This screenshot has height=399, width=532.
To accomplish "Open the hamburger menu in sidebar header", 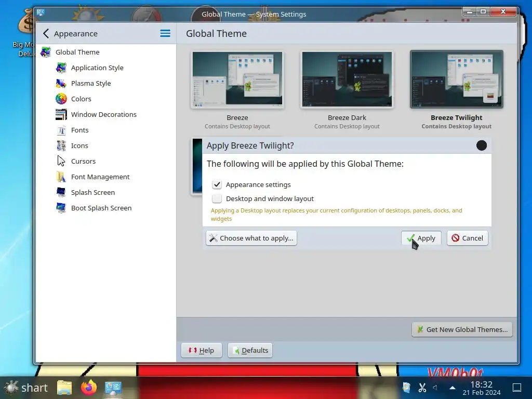I will coord(165,33).
